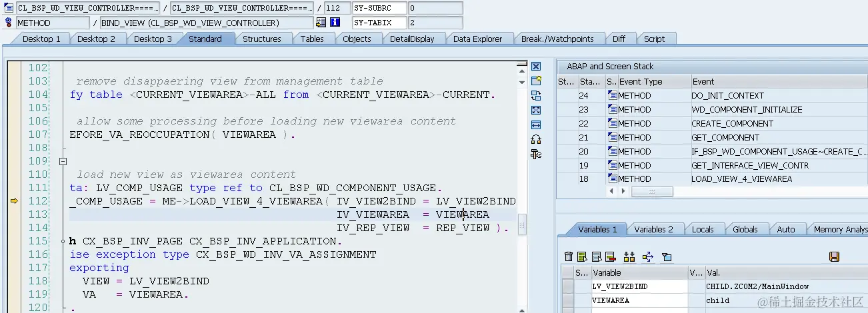Click line number 112 in editor gutter

pos(39,201)
